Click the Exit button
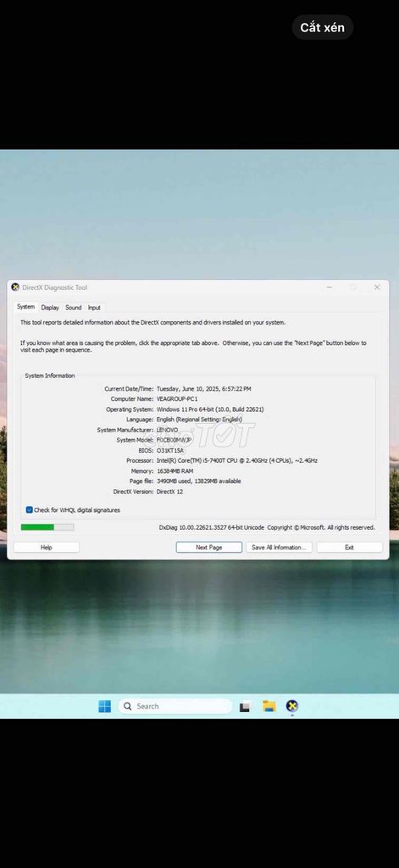This screenshot has height=868, width=399. [349, 547]
